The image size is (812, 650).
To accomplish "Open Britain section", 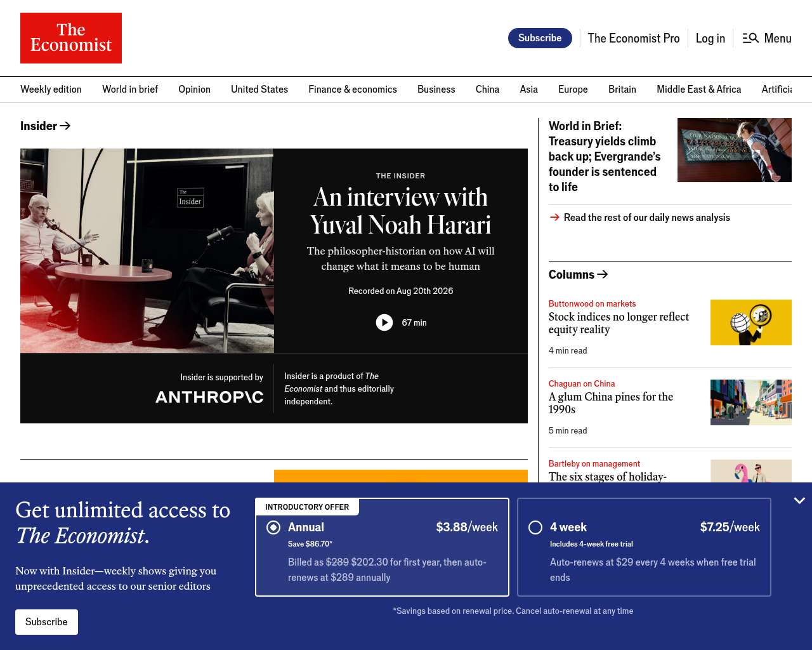I will [x=622, y=90].
